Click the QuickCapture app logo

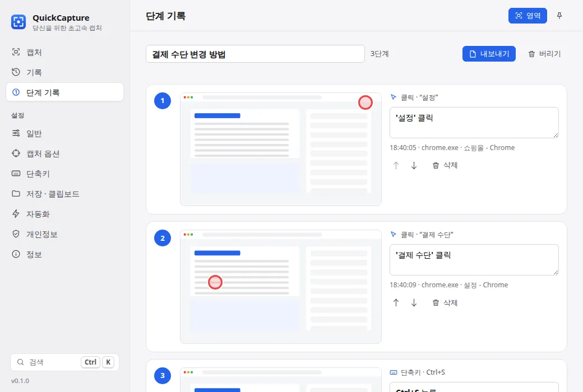[x=18, y=22]
